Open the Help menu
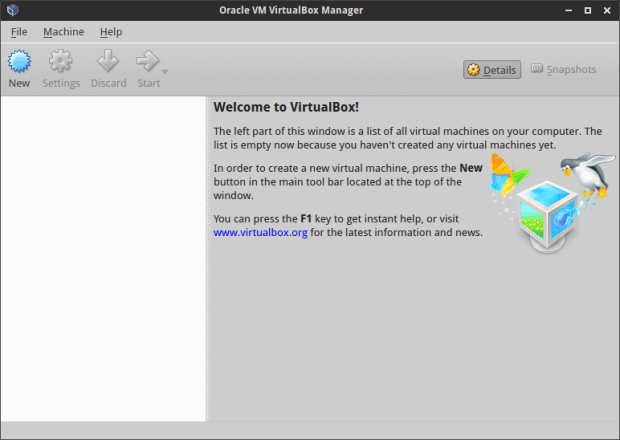The height and width of the screenshot is (440, 620). [x=111, y=32]
